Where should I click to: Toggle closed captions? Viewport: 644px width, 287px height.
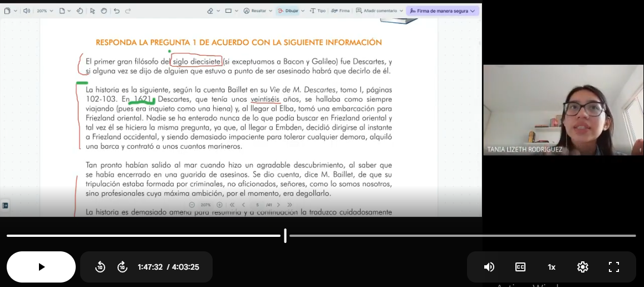click(x=520, y=267)
